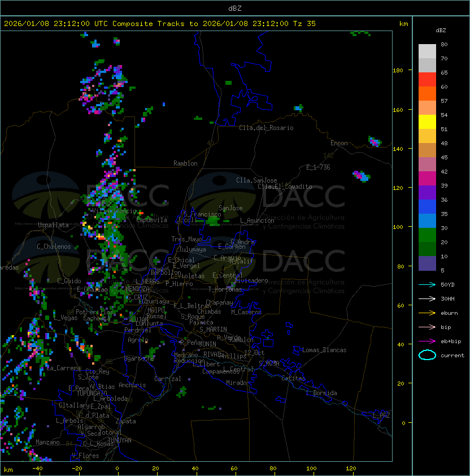Viewport: 470px width, 476px height.
Task: Click the L_PAZ label
Action: pyautogui.click(x=381, y=416)
